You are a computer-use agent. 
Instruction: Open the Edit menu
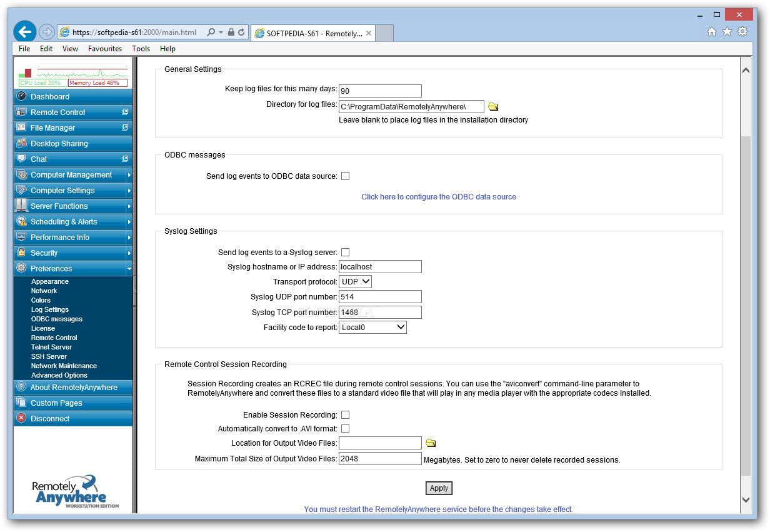click(x=46, y=49)
